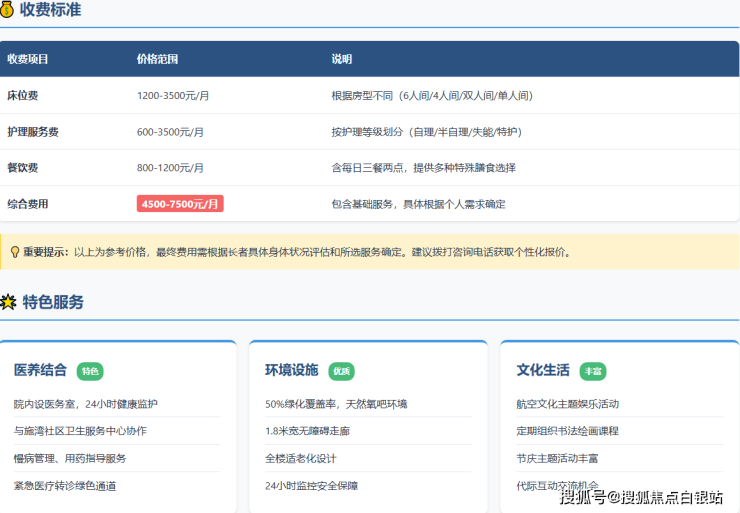This screenshot has height=513, width=740.
Task: Click the 医养结合 card title
Action: [x=40, y=370]
